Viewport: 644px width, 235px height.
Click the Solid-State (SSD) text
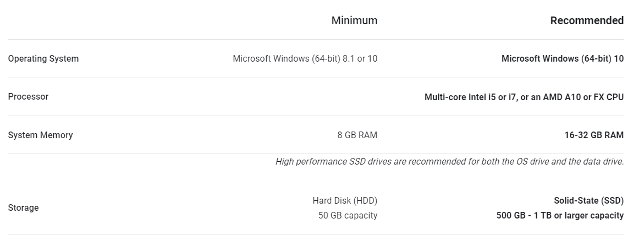coord(588,201)
